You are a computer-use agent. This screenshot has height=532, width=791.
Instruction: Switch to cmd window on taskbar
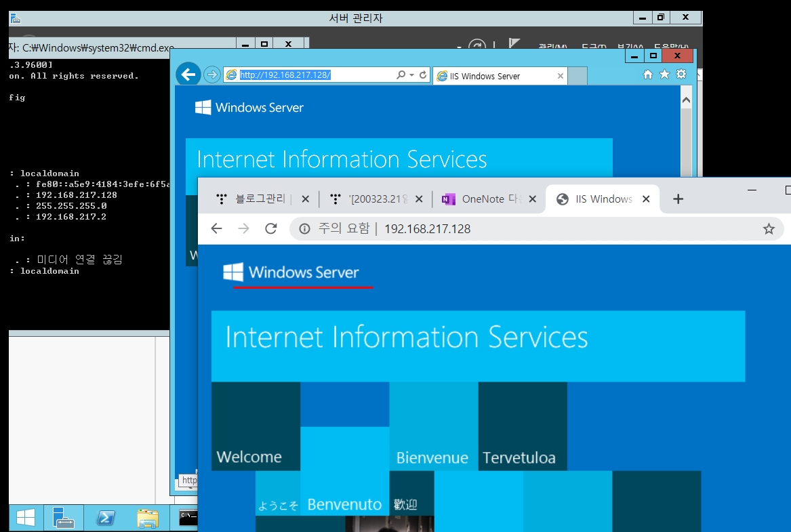point(188,518)
